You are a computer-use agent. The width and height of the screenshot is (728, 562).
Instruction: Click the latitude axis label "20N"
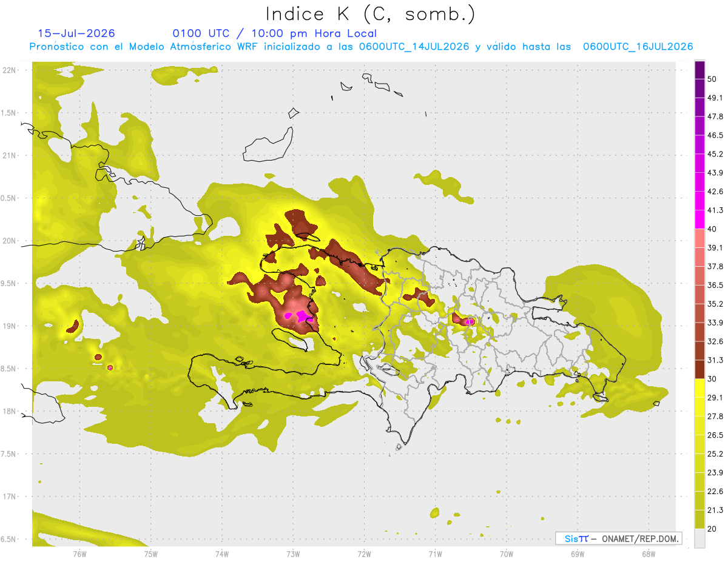pyautogui.click(x=9, y=241)
